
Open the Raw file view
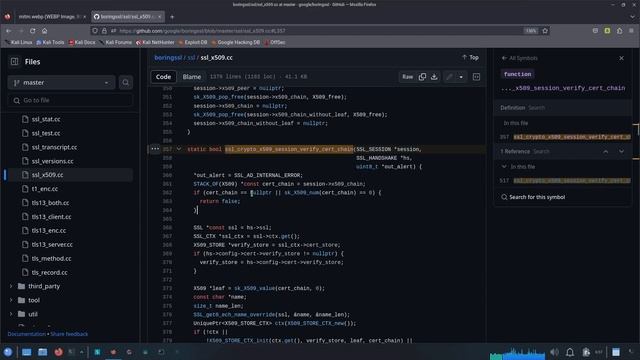point(407,77)
